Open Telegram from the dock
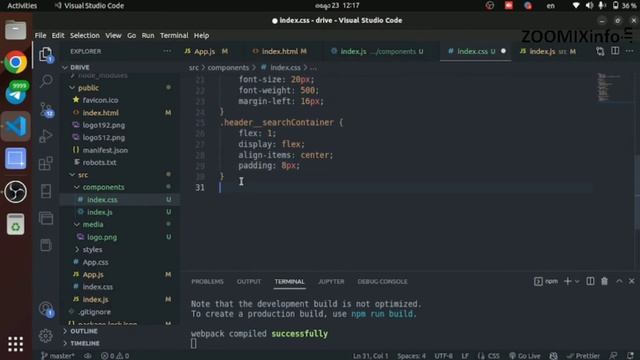This screenshot has height=360, width=640. point(16,94)
